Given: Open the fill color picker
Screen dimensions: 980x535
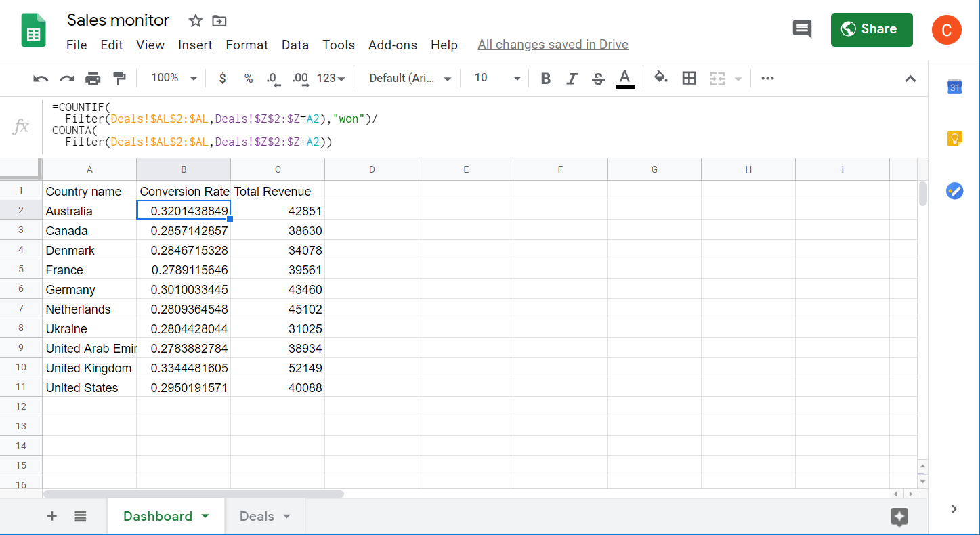Looking at the screenshot, I should coord(661,78).
